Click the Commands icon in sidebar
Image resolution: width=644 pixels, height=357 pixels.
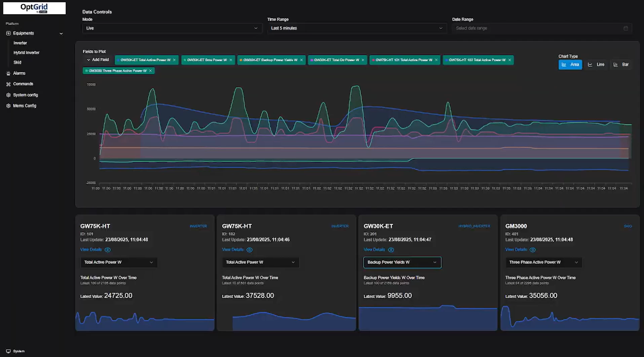pos(8,84)
